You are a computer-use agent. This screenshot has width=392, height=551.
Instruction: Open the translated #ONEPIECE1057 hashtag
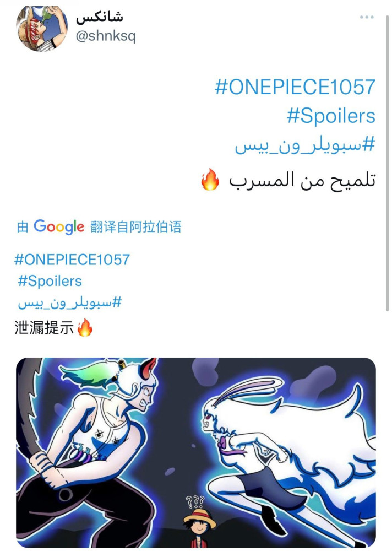72,260
